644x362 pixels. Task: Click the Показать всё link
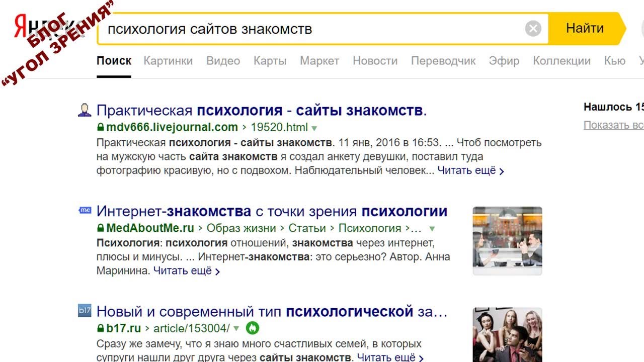point(614,125)
